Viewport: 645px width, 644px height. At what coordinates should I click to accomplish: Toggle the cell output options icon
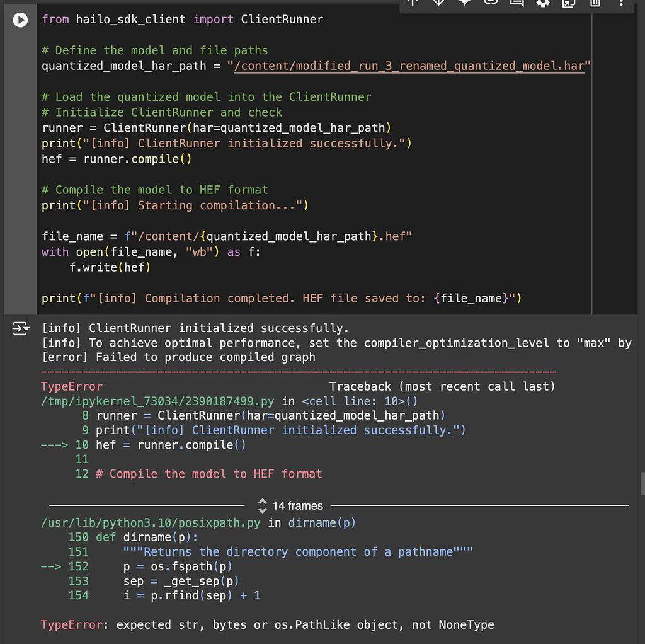click(21, 328)
